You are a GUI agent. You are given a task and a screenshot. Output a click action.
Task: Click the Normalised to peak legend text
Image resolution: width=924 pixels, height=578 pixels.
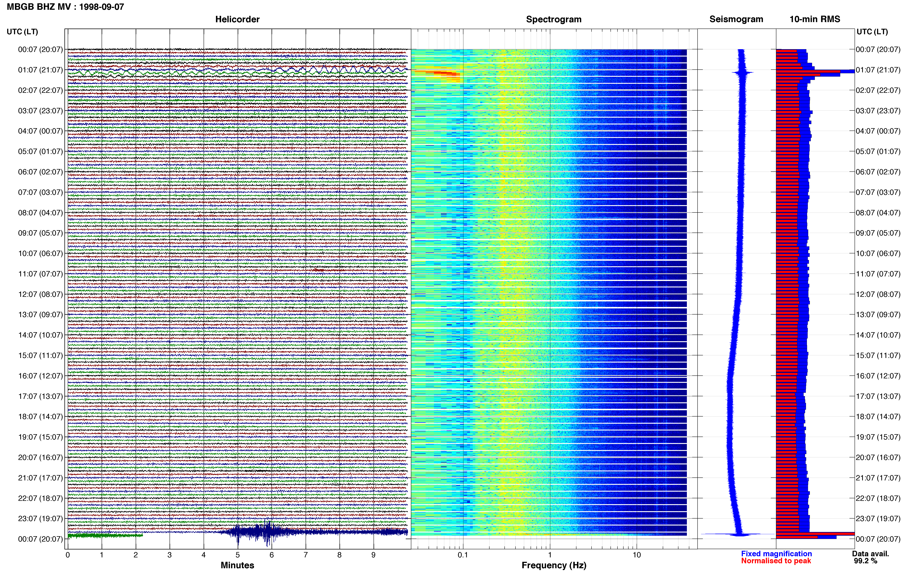(x=776, y=561)
